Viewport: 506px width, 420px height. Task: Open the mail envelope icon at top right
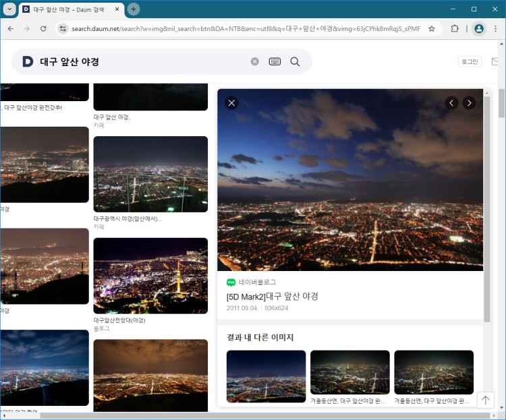pyautogui.click(x=495, y=61)
